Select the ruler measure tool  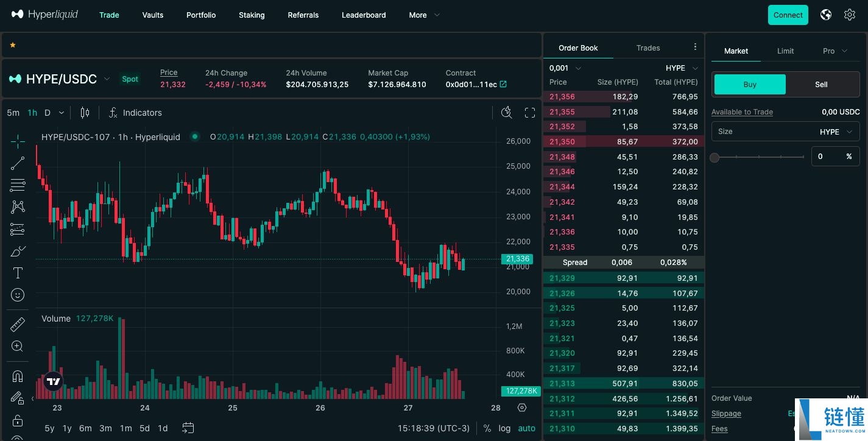18,325
